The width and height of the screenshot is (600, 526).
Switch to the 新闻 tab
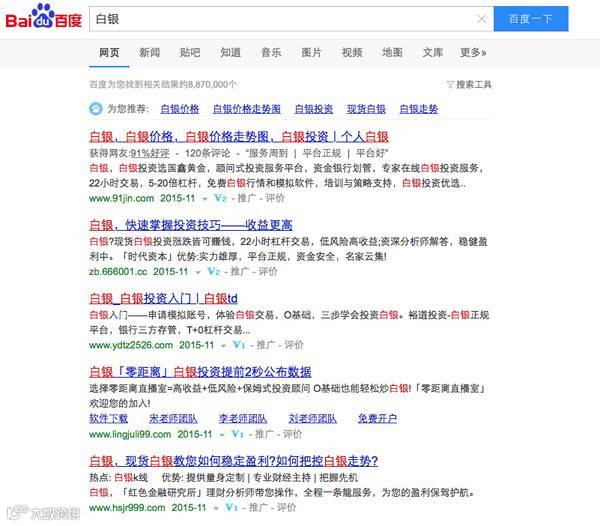(x=150, y=52)
